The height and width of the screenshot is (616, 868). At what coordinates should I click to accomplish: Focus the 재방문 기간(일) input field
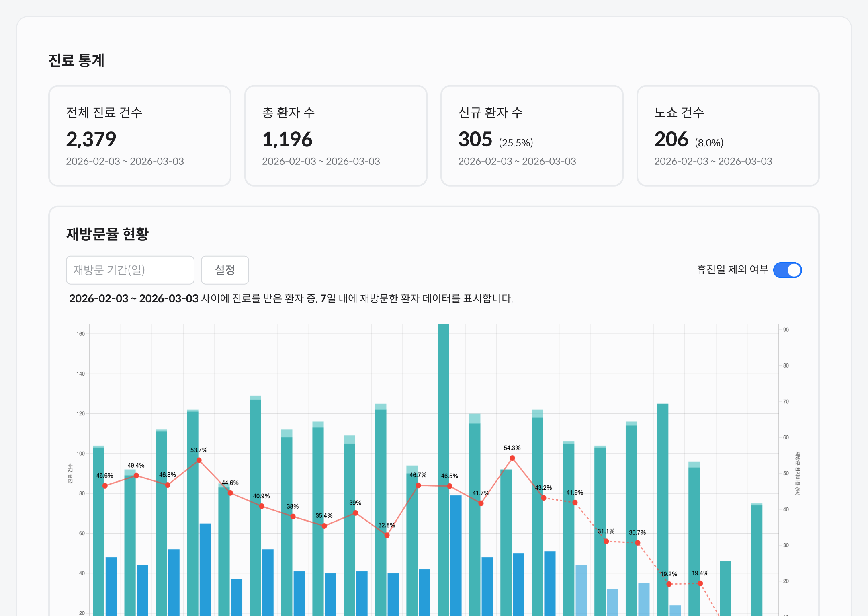130,270
